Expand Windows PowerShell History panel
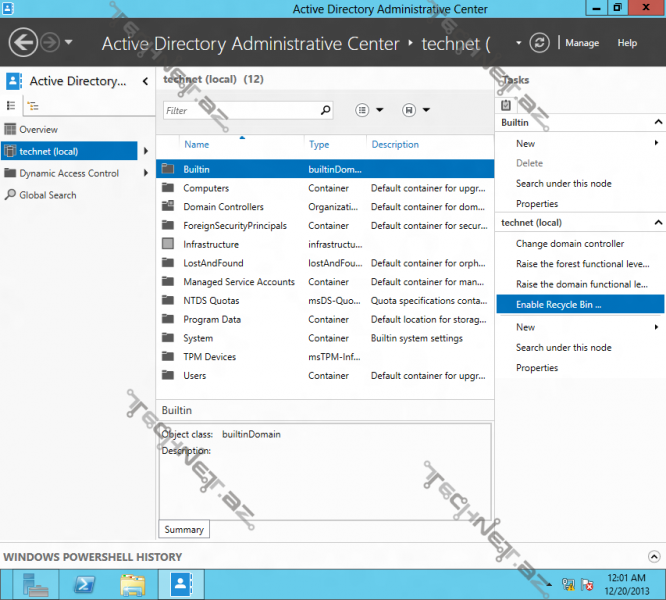The width and height of the screenshot is (666, 600). (654, 556)
